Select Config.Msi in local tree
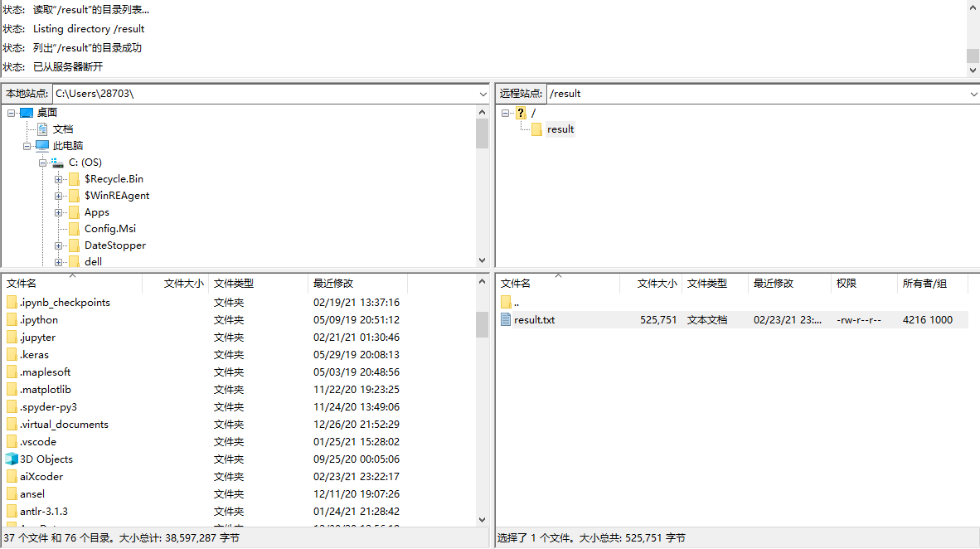This screenshot has height=549, width=980. [110, 229]
